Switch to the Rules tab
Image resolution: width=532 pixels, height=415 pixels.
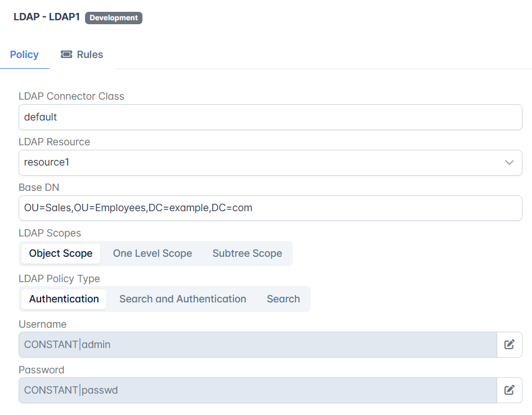82,54
